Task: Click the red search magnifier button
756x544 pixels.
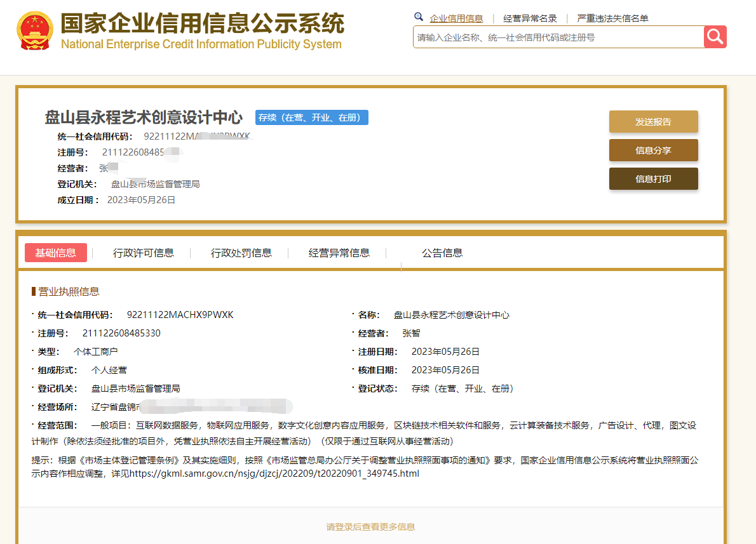Action: point(715,37)
